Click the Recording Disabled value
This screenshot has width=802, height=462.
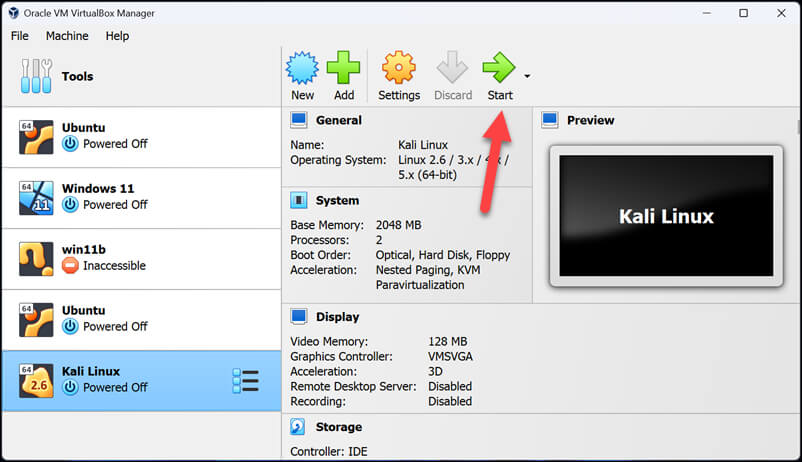[x=450, y=401]
